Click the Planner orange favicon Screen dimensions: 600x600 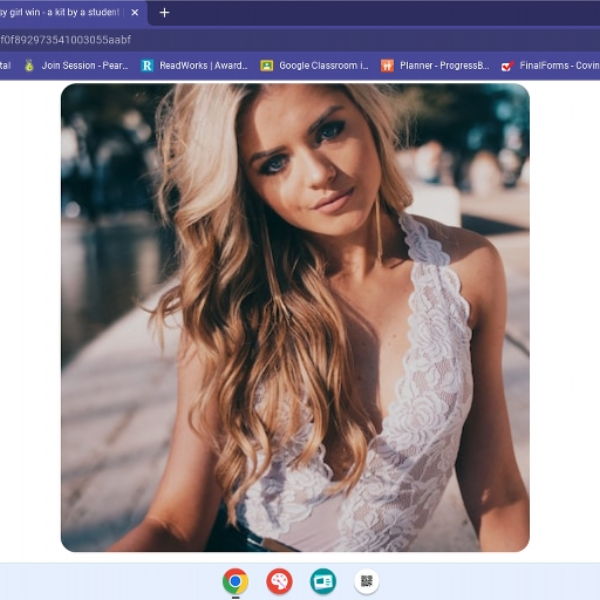[387, 66]
